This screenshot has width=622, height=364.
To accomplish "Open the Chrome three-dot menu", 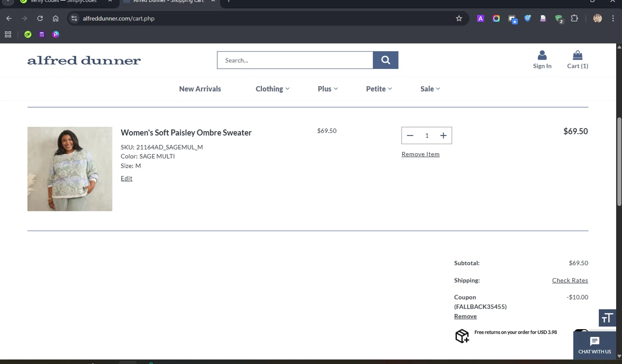I will pyautogui.click(x=613, y=18).
